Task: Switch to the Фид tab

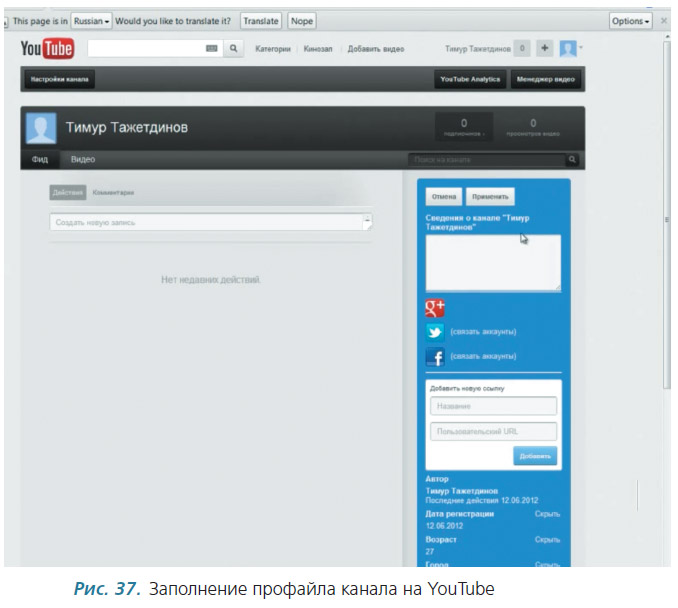Action: [x=40, y=160]
